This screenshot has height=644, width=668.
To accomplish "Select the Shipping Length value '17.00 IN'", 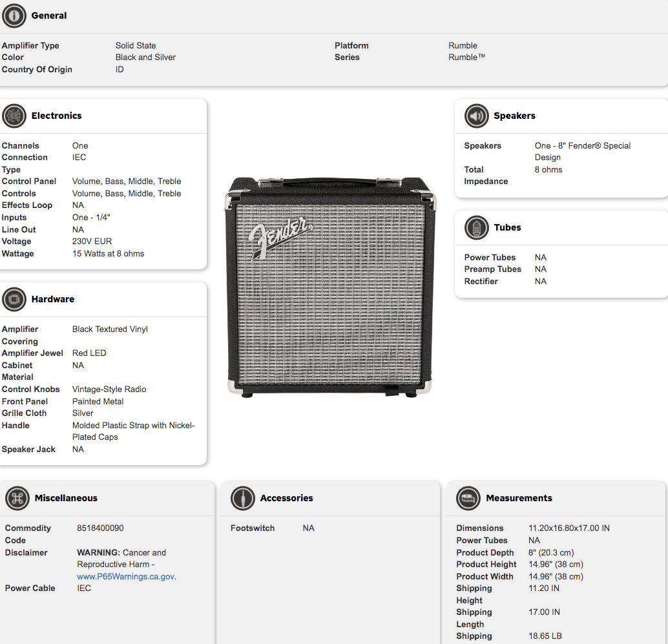I will [545, 612].
